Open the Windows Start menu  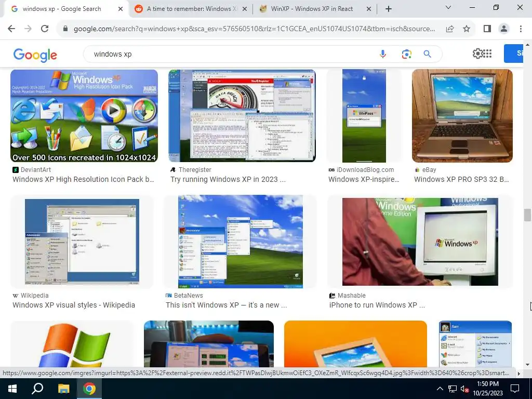(x=12, y=389)
